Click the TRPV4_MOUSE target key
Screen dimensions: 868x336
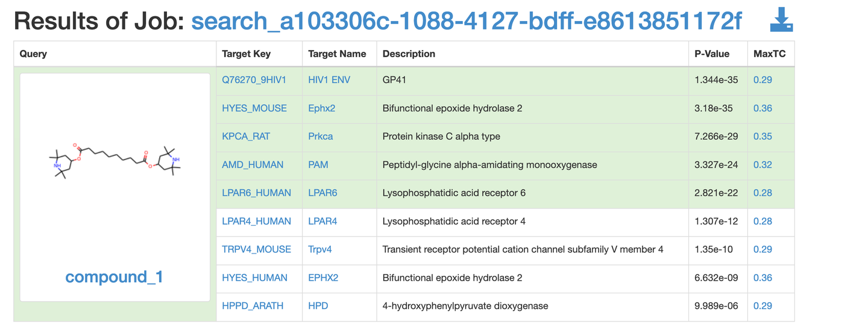coord(256,249)
